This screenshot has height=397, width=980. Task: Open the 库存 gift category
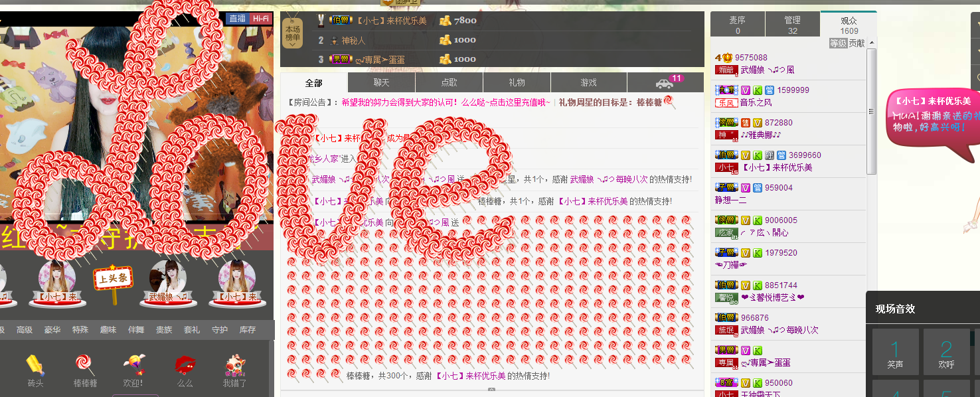(248, 330)
